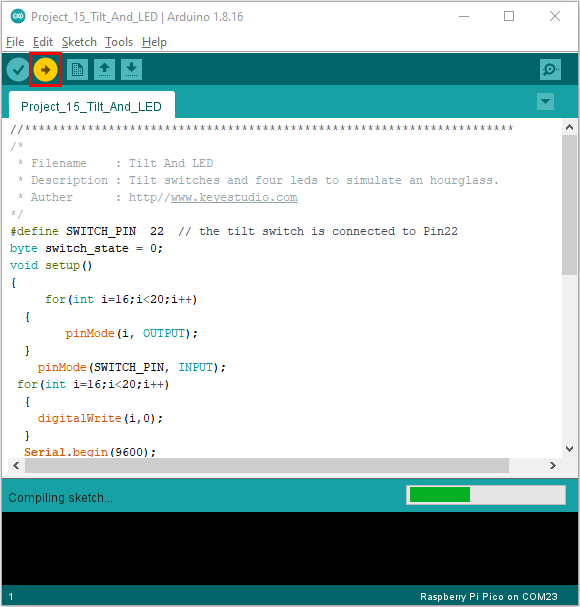
Task: Open the Serial Monitor magnifier icon
Action: (x=550, y=70)
